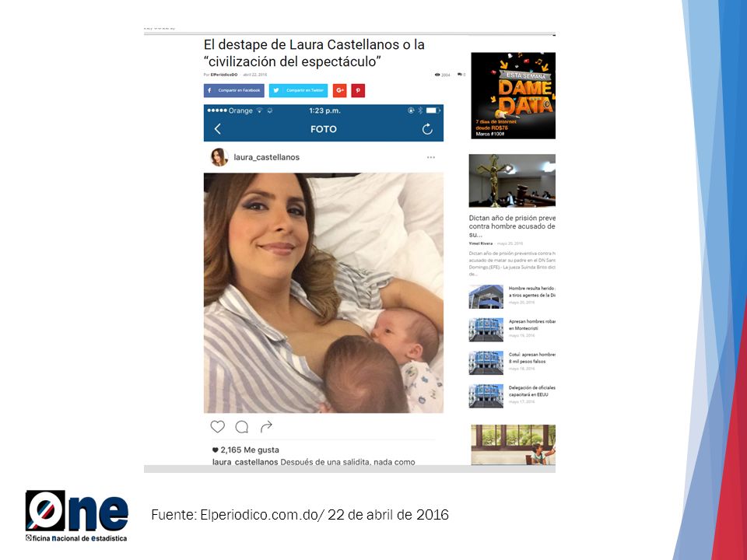The image size is (747, 560).
Task: Tap the heart like icon under photo
Action: point(218,427)
